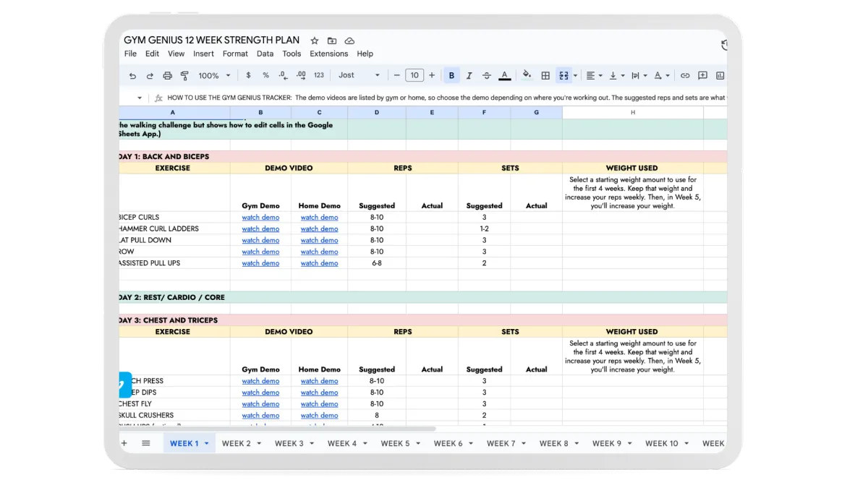The height and width of the screenshot is (488, 868).
Task: Open Gym Demo link for BICEP CURLS
Action: (260, 217)
